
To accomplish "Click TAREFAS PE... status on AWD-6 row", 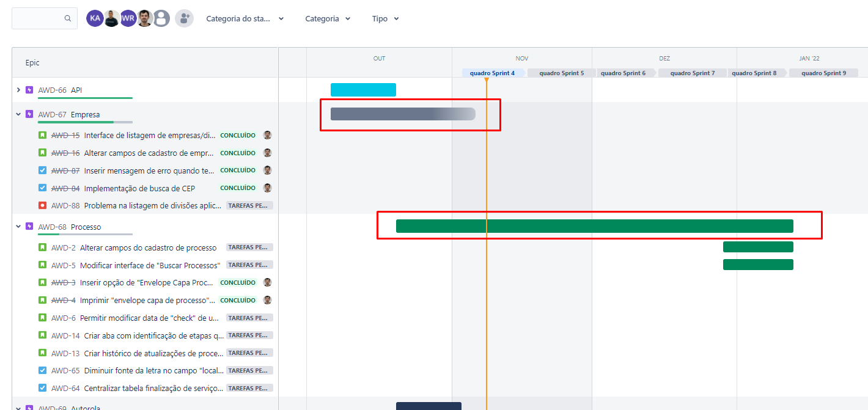I will pos(249,318).
